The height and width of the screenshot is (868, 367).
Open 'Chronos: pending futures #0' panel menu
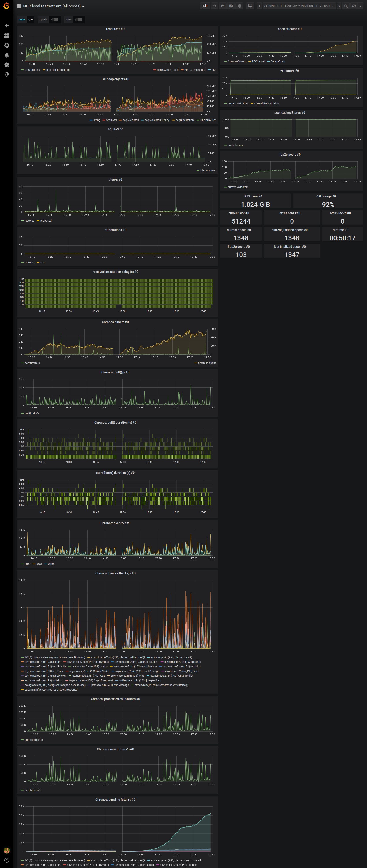(x=115, y=799)
